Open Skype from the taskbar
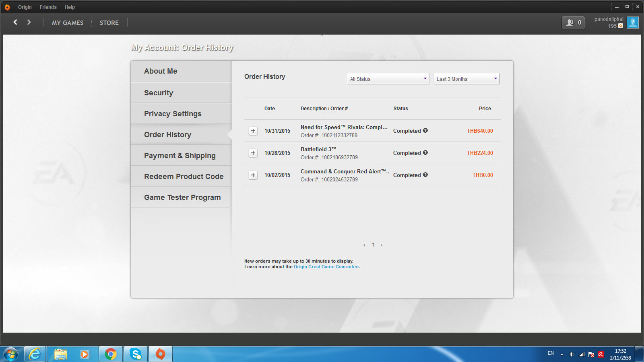 [x=136, y=354]
